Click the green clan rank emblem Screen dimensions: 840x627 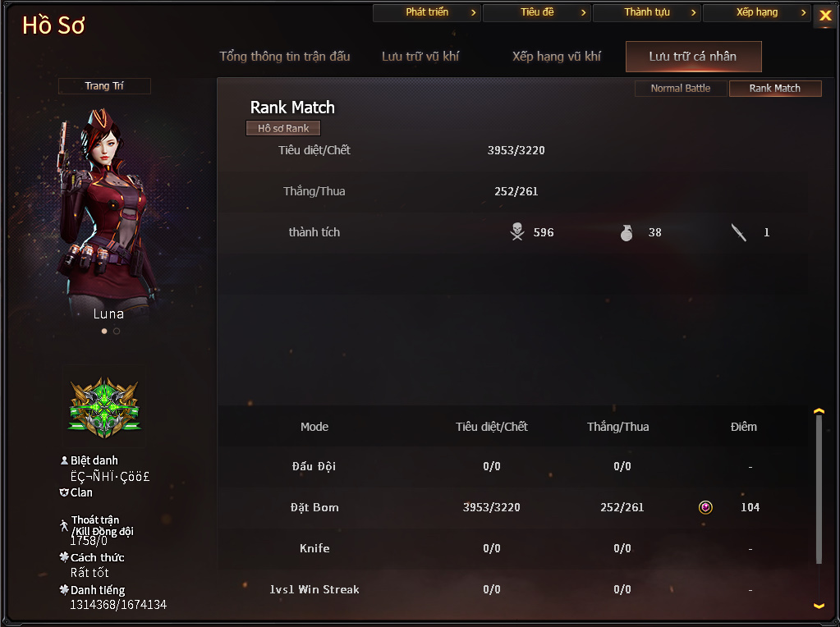pos(104,407)
